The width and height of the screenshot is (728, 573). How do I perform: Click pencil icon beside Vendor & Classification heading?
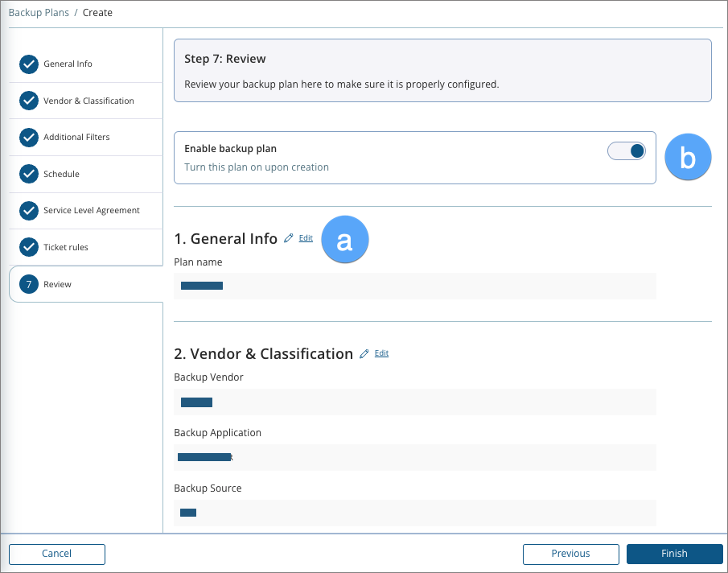click(x=364, y=353)
